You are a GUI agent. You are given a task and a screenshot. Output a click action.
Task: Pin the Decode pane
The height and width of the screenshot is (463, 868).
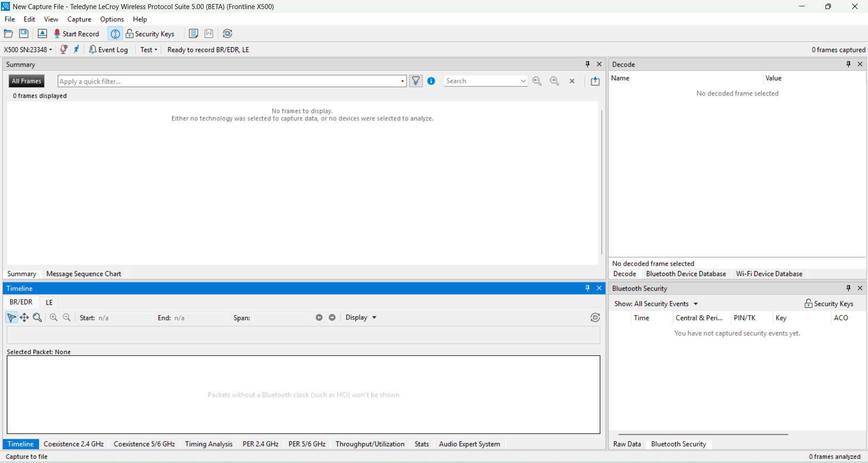pos(849,64)
